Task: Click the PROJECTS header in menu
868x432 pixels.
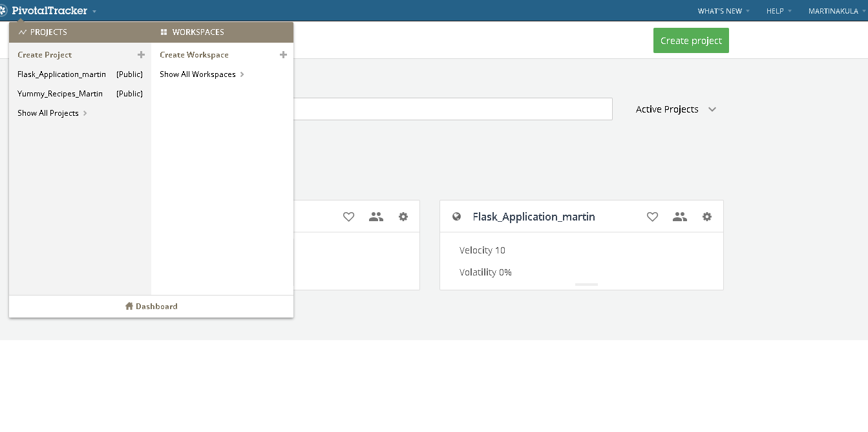Action: point(48,32)
